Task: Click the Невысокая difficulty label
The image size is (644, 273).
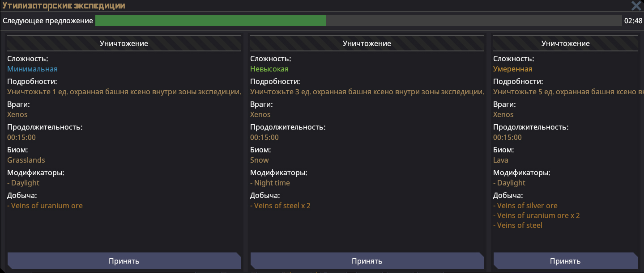Action: point(269,69)
